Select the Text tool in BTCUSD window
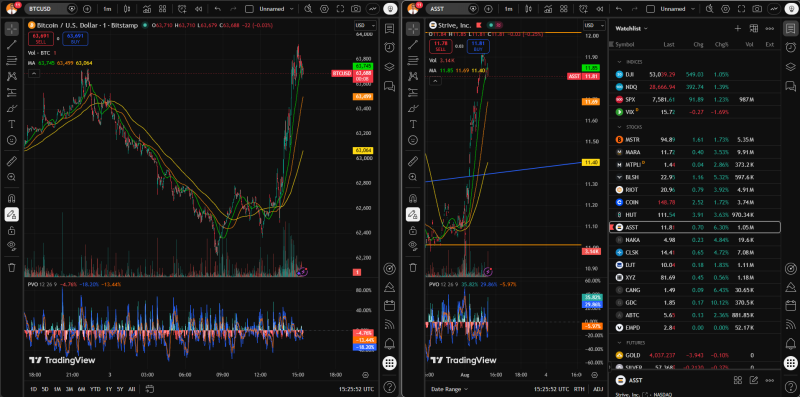The height and width of the screenshot is (397, 800). pos(12,124)
